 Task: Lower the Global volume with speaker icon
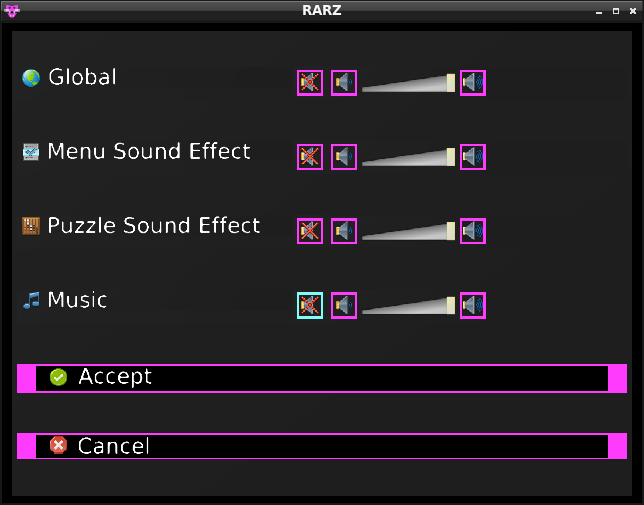point(344,83)
